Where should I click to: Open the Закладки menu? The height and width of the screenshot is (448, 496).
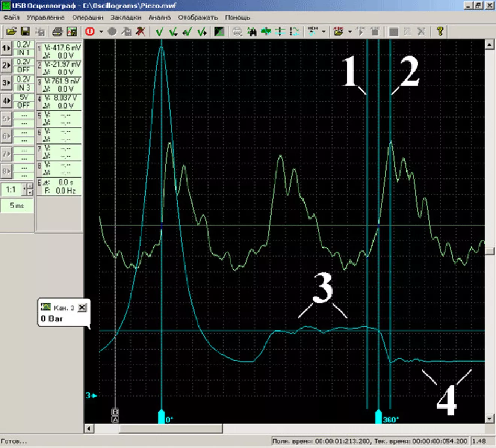click(x=126, y=17)
